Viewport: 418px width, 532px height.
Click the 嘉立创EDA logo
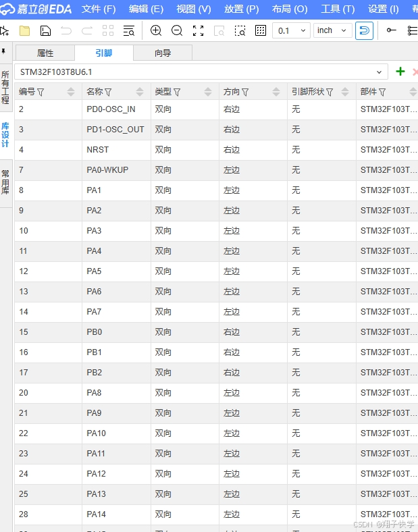click(x=36, y=9)
